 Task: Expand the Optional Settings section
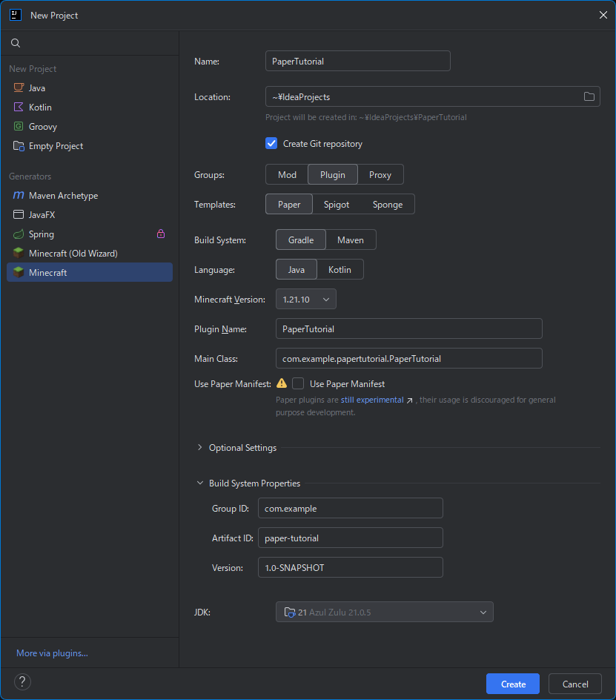[200, 448]
